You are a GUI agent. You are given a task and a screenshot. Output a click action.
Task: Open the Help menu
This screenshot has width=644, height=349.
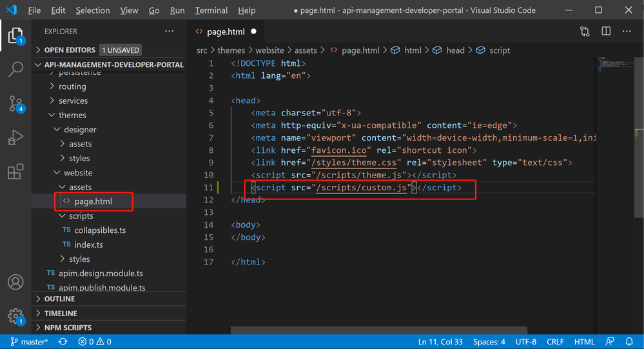click(x=246, y=10)
